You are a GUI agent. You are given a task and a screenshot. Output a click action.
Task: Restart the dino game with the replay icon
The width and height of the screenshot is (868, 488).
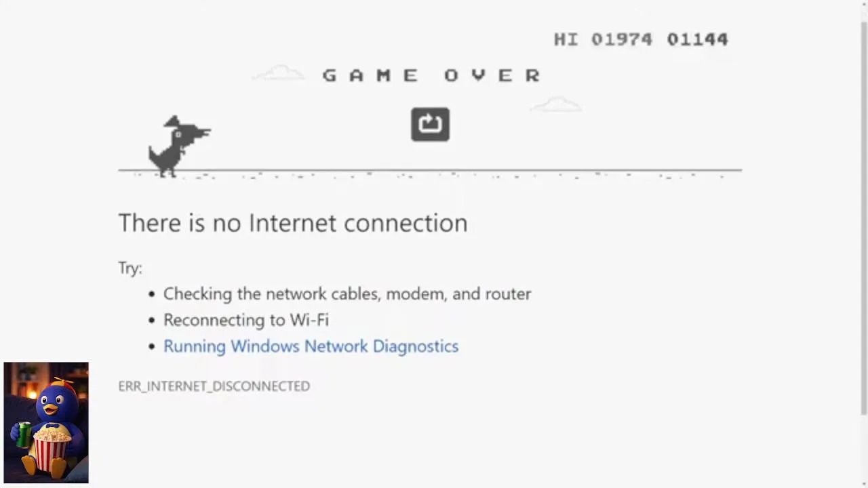[x=430, y=125]
